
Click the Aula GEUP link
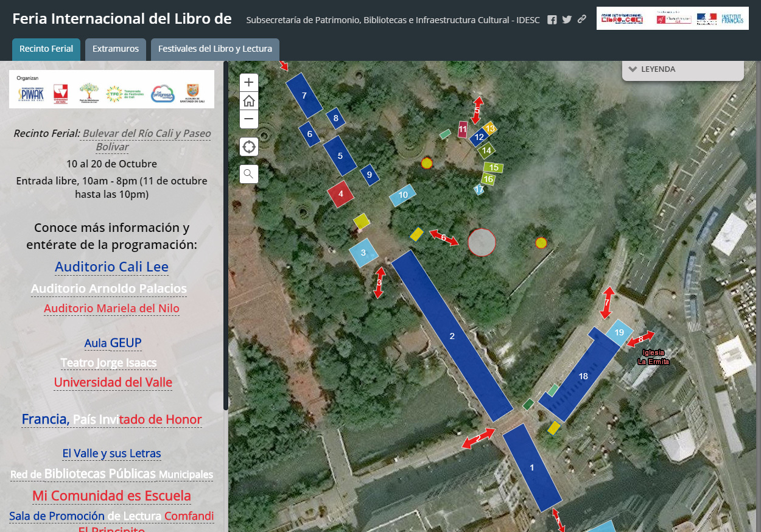click(113, 343)
